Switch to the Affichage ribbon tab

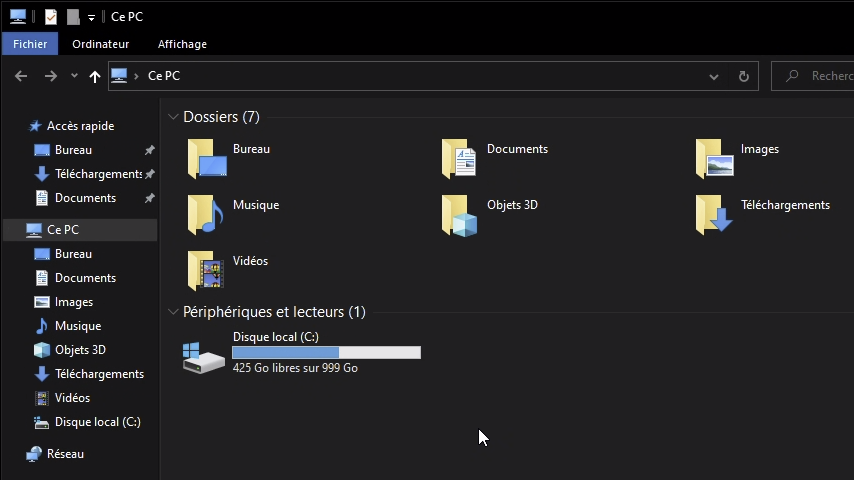tap(182, 44)
